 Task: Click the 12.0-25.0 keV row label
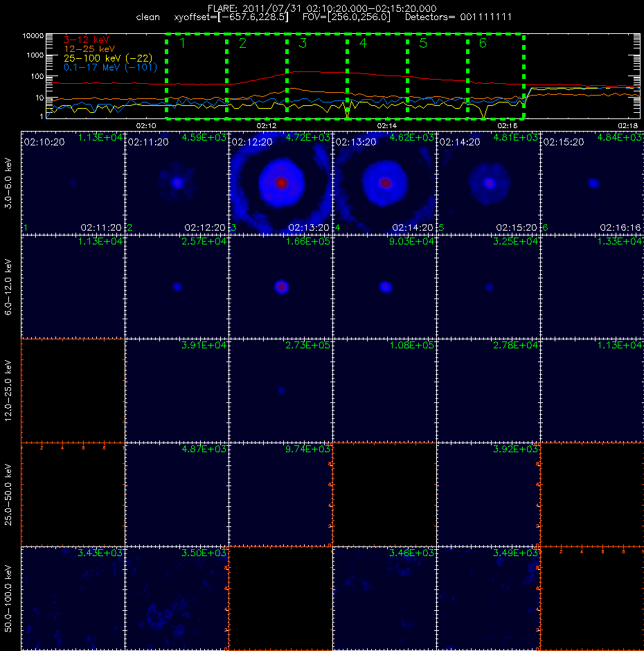pyautogui.click(x=8, y=391)
